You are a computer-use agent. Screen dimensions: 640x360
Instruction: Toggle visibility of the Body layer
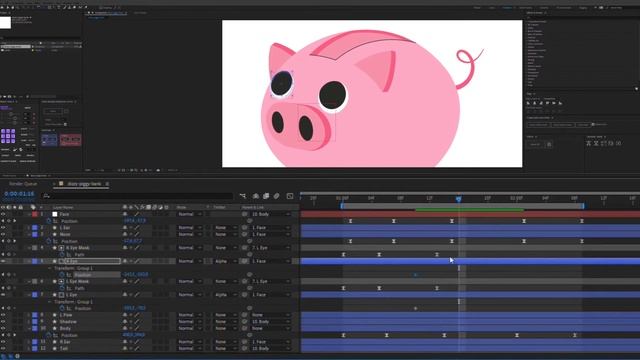point(3,328)
